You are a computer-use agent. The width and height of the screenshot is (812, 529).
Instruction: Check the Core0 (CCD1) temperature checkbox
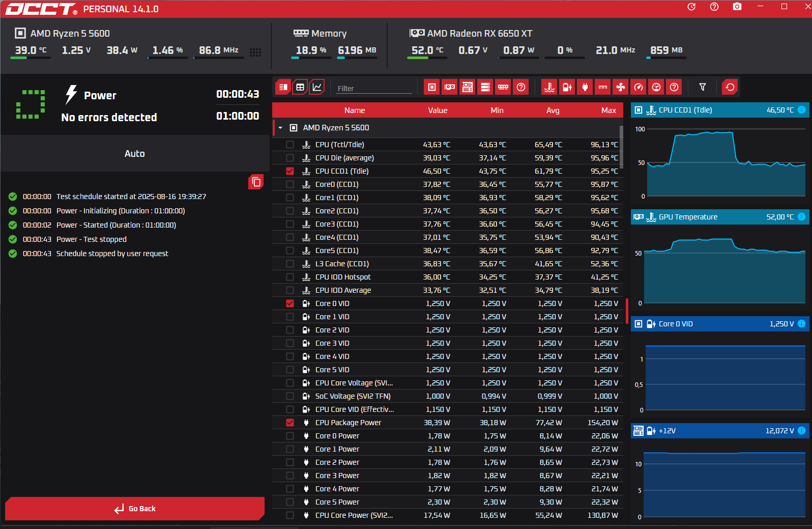click(x=290, y=184)
